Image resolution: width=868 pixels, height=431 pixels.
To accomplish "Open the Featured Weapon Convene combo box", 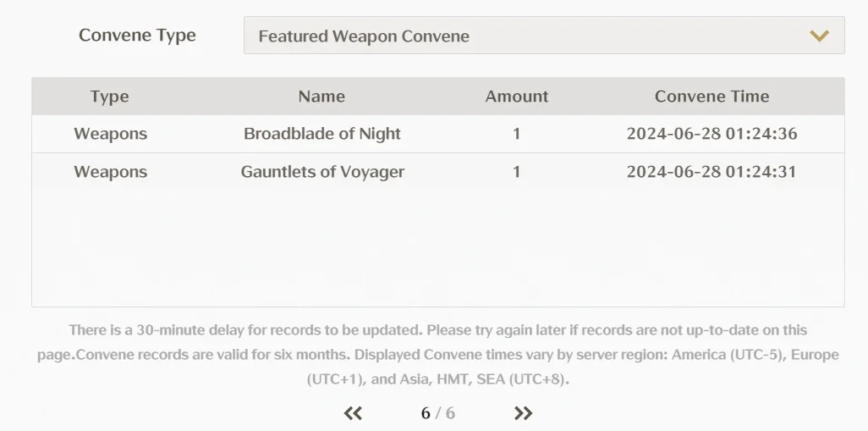I will point(544,36).
